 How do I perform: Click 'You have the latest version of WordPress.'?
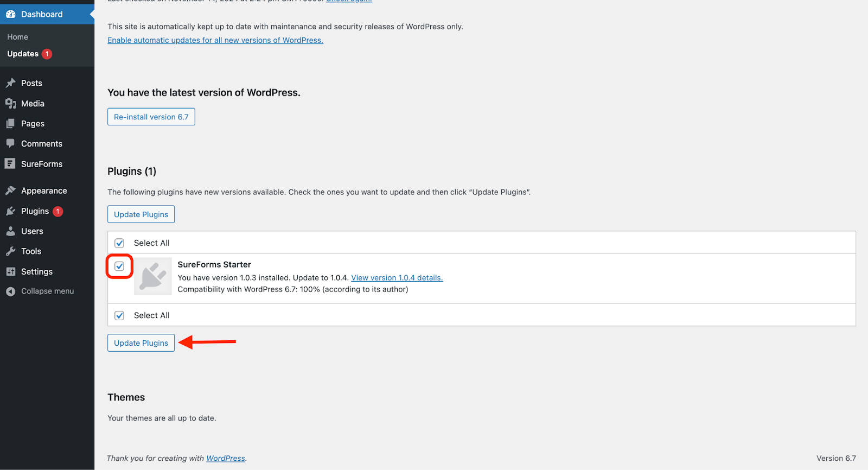204,93
